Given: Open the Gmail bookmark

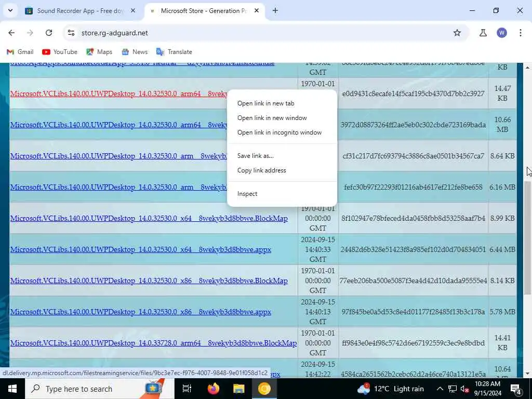Looking at the screenshot, I should coord(20,52).
